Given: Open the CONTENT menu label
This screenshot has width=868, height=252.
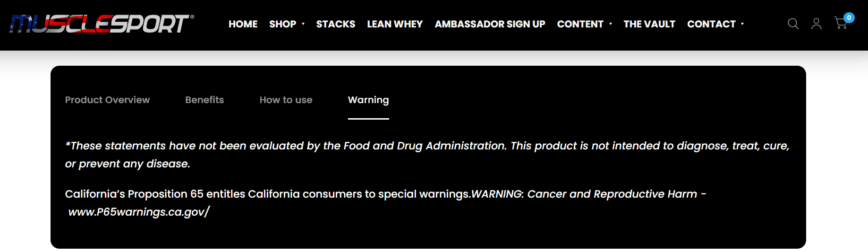Looking at the screenshot, I should pyautogui.click(x=580, y=24).
